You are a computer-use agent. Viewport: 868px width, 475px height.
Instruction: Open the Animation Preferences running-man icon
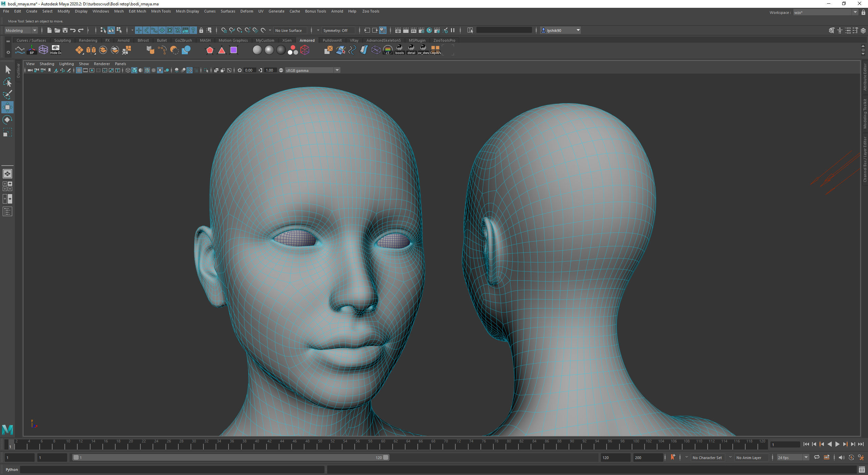tap(861, 457)
